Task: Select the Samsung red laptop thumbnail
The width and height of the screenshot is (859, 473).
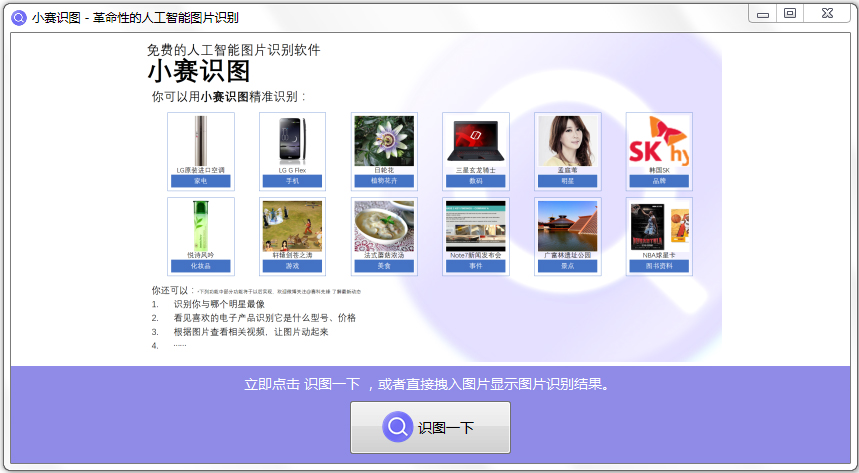Action: (476, 141)
